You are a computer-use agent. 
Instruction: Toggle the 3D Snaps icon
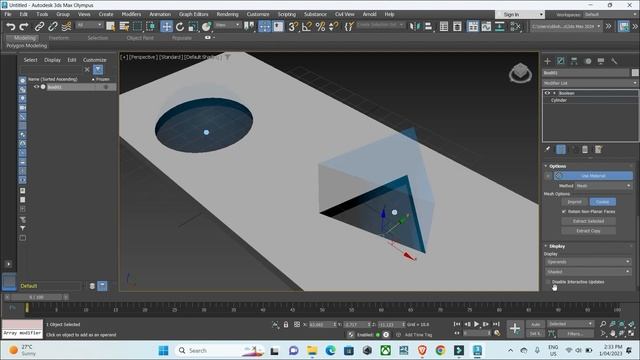(293, 27)
